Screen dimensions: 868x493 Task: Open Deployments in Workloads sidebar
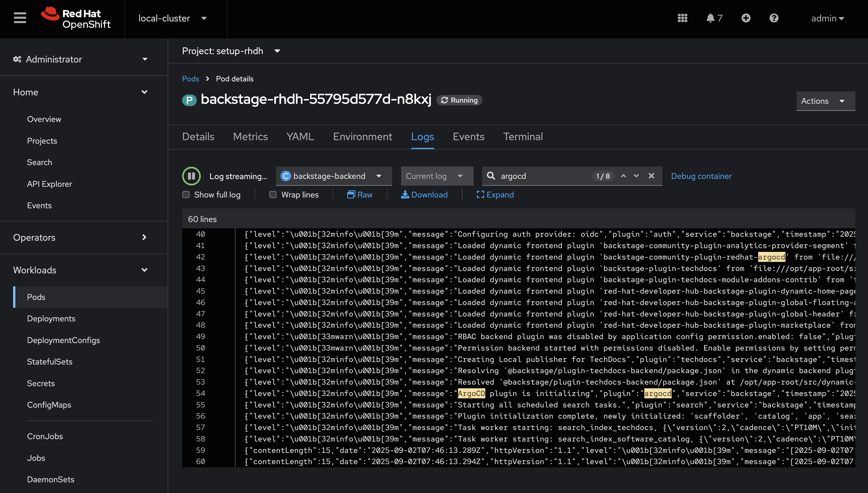[x=51, y=319]
